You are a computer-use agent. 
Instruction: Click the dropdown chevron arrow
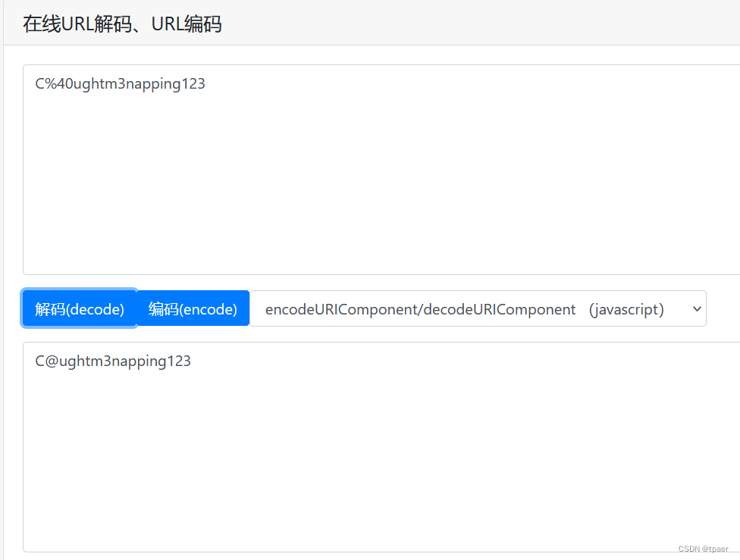coord(696,308)
